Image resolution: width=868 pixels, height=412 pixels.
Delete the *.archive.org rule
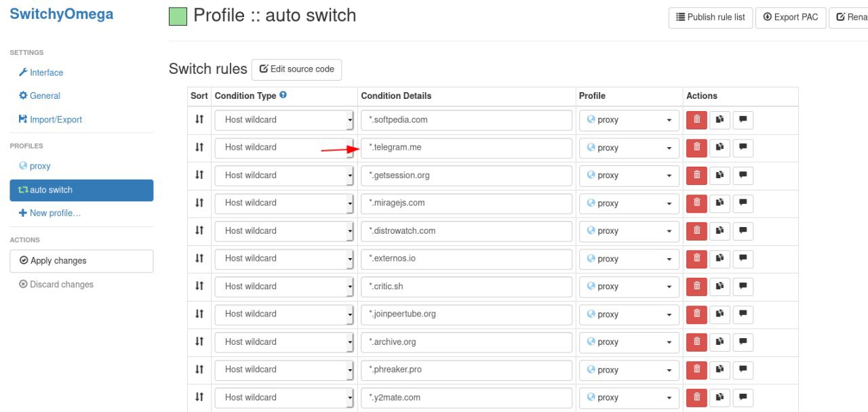pos(696,342)
